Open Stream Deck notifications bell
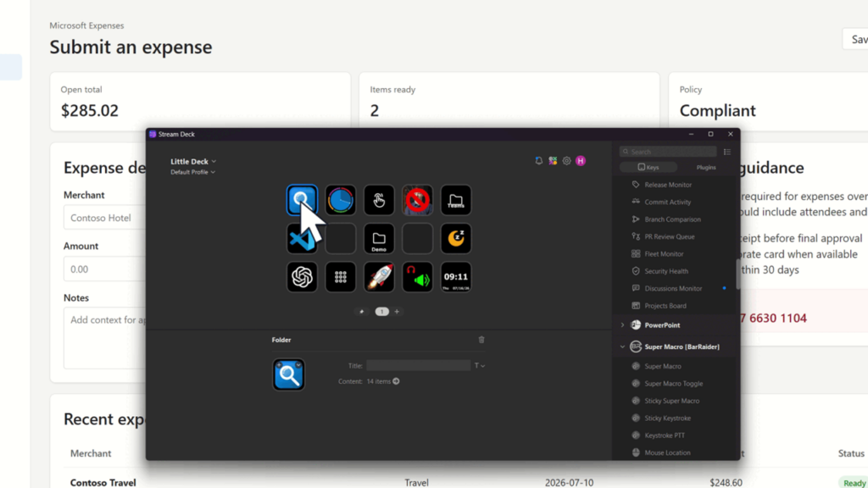This screenshot has width=868, height=488. pyautogui.click(x=538, y=160)
